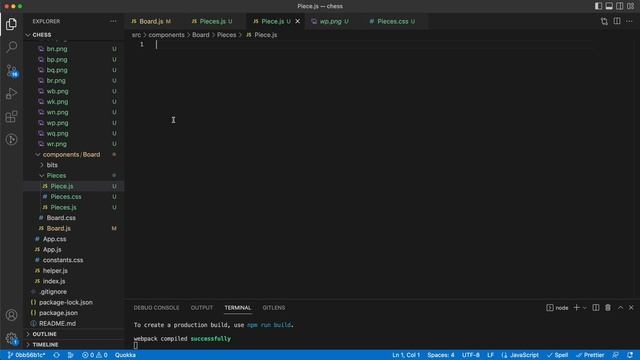
Task: Open Explorer more actions ellipsis
Action: (113, 21)
